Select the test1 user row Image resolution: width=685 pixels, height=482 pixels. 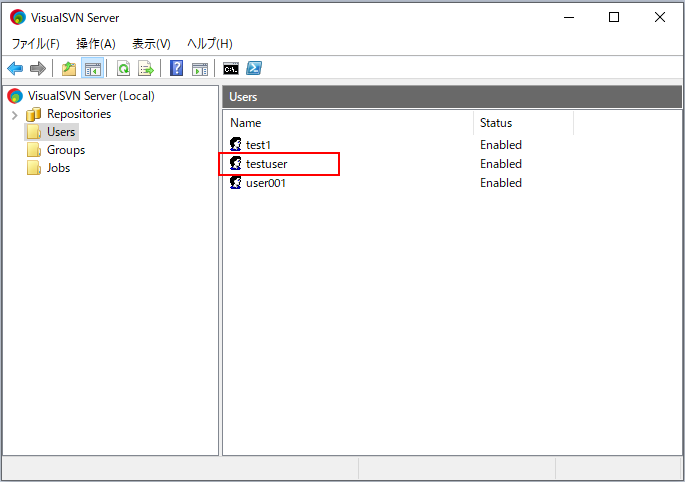258,145
